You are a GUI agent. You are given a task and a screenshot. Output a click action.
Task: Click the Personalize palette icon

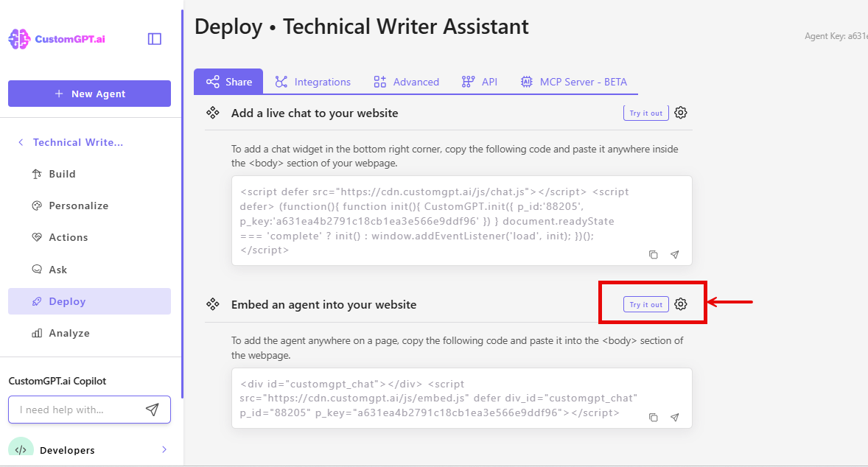coord(37,206)
